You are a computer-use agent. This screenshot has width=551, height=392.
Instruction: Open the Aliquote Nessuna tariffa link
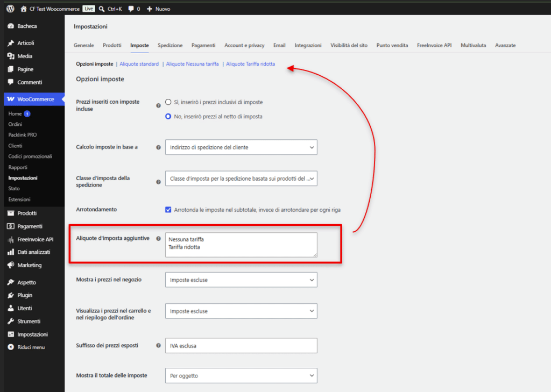tap(192, 64)
